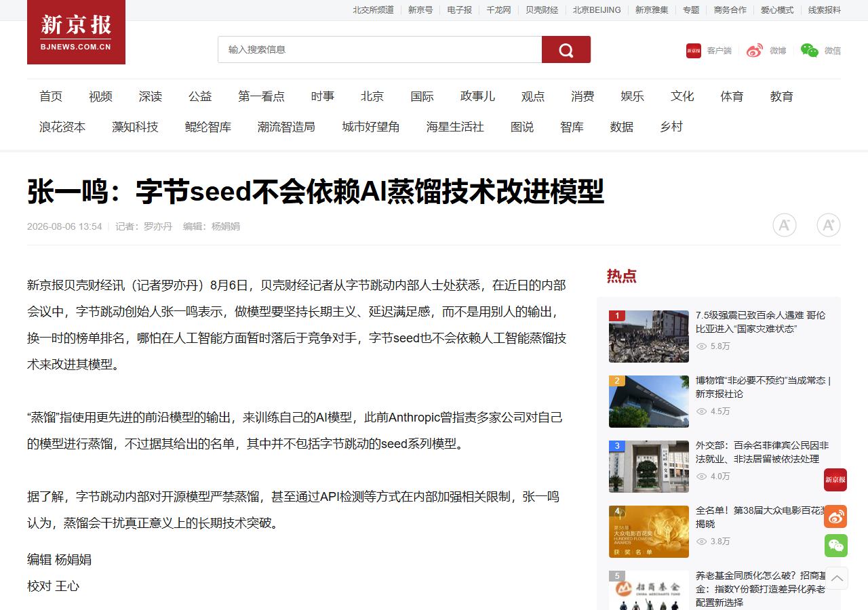Open 千龙网 top link
The height and width of the screenshot is (610, 868).
tap(498, 10)
